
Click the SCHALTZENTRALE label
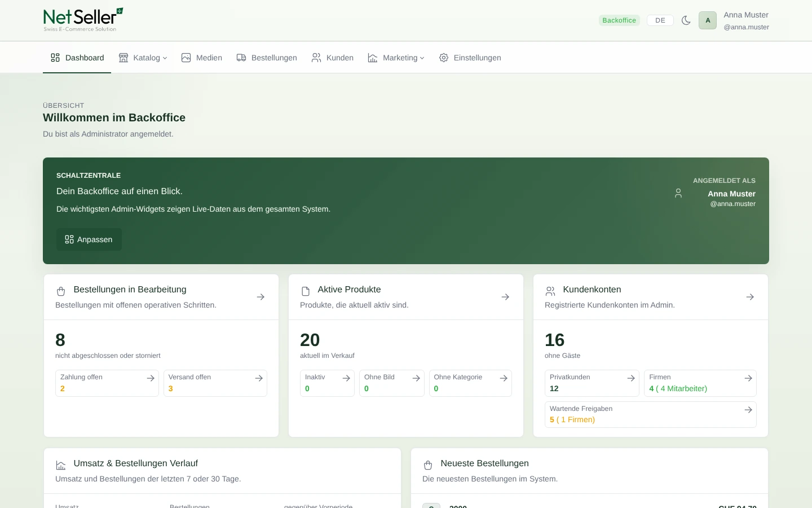pyautogui.click(x=89, y=176)
